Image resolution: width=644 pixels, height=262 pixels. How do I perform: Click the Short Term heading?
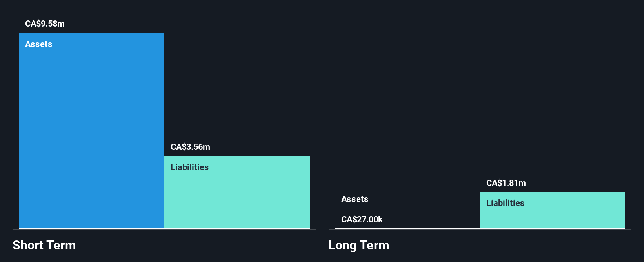[x=44, y=245]
